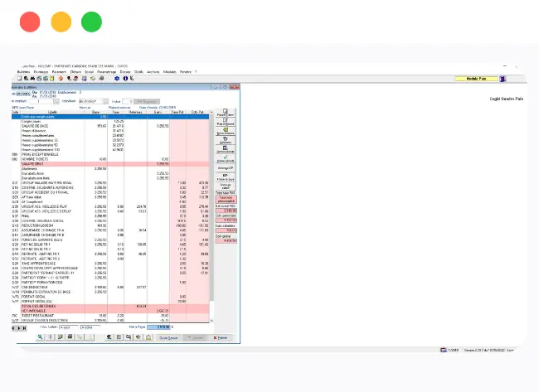539x392 pixels.
Task: Click the binoculars search icon in main toolbar
Action: (x=32, y=79)
